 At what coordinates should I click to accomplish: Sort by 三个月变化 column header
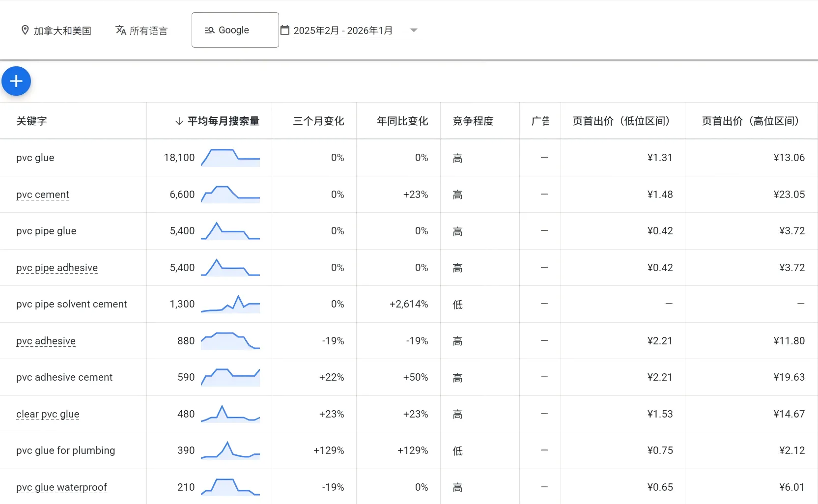coord(318,121)
